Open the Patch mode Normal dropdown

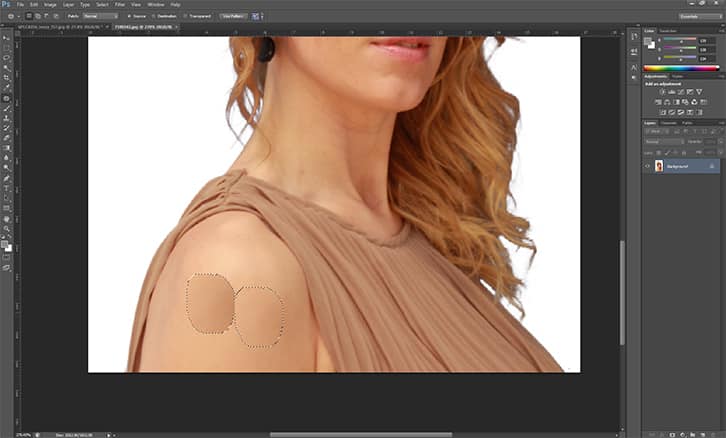[x=100, y=16]
